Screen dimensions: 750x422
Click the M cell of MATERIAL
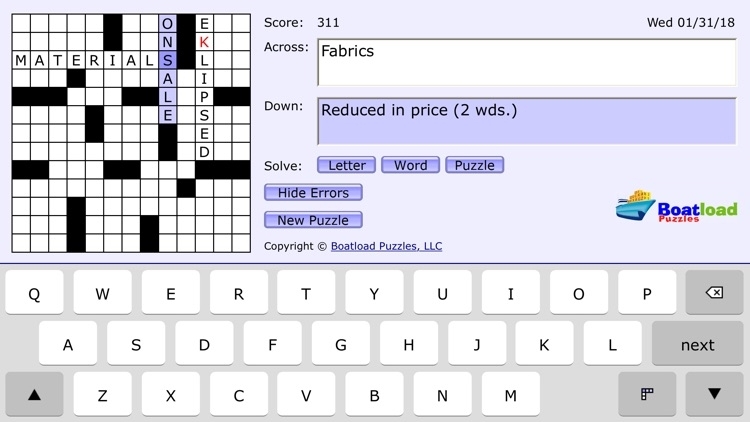(21, 60)
